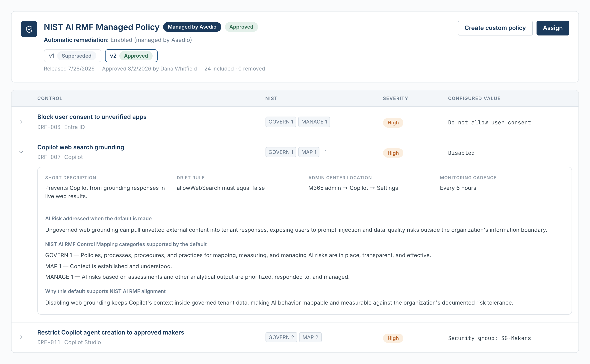The height and width of the screenshot is (364, 590).
Task: Click 'Every 6 hours' monitoring cadence
Action: (x=458, y=188)
